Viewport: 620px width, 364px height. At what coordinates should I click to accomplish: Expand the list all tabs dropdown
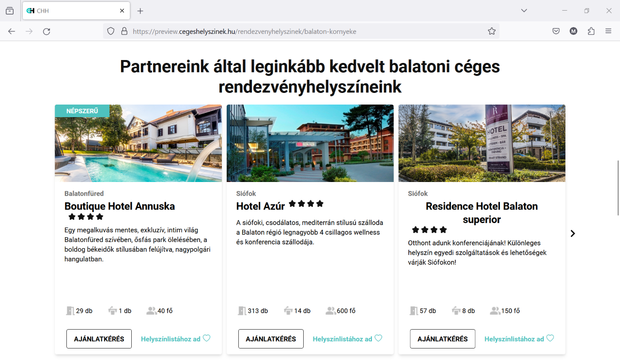pos(524,11)
